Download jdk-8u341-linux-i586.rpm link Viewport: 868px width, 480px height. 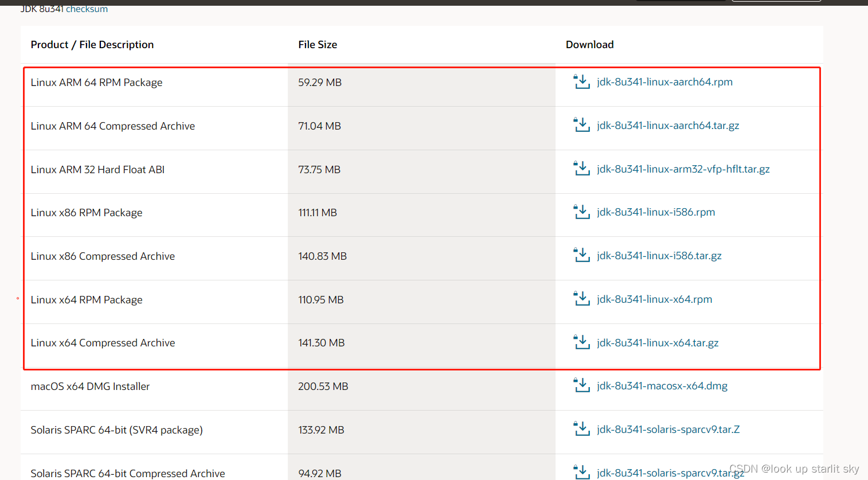(x=656, y=212)
